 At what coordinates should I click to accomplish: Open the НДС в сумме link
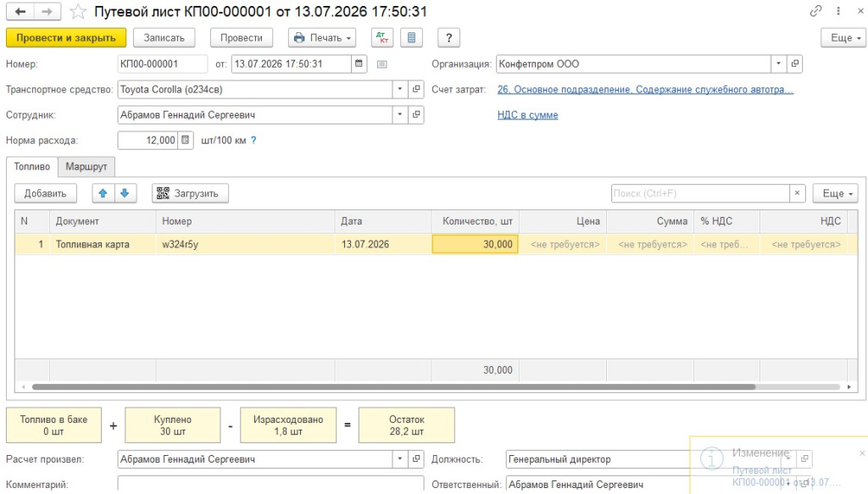[527, 115]
